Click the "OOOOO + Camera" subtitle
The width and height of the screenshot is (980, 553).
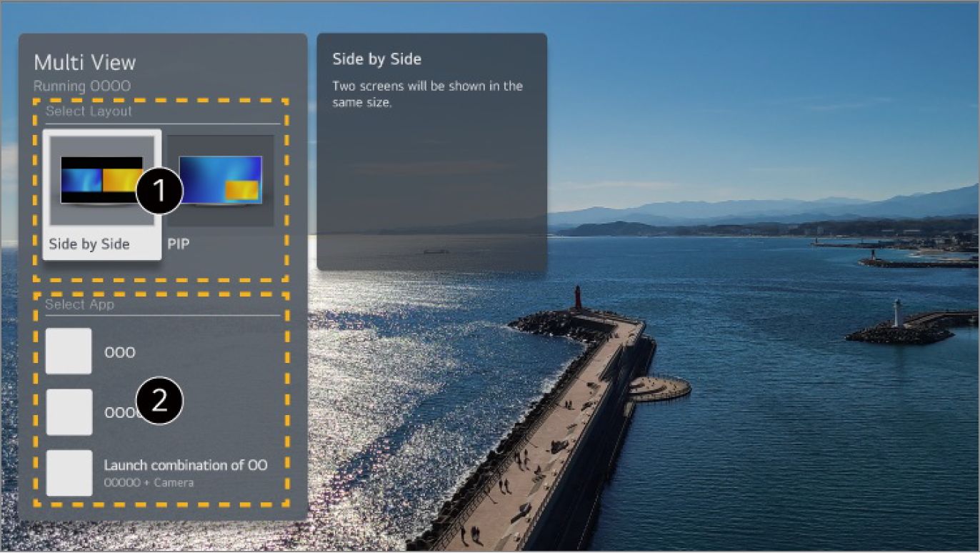click(149, 483)
